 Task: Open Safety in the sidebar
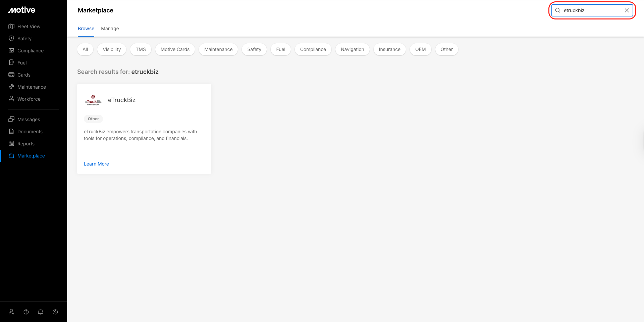tap(24, 39)
